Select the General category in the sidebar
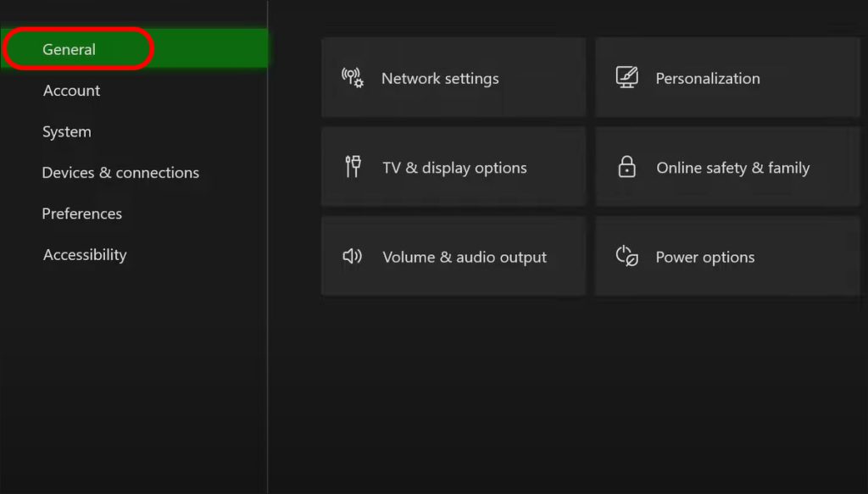 point(70,49)
